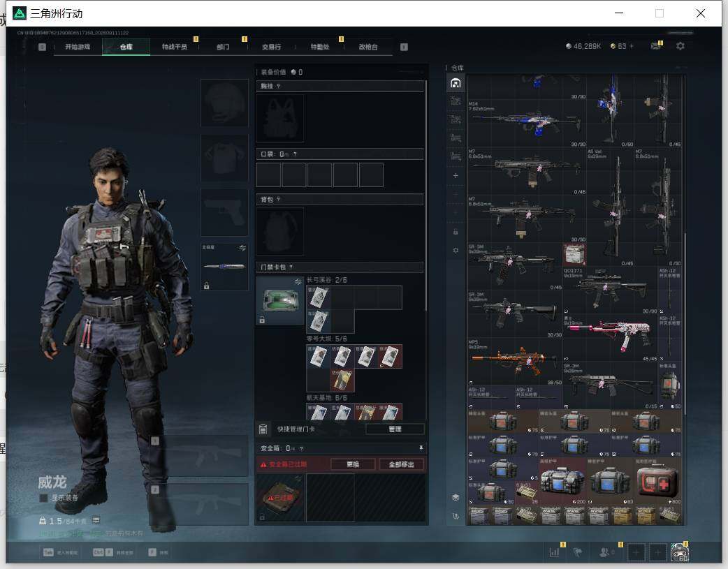Toggle the 显示装备 checkbox
The width and height of the screenshot is (728, 569).
tap(43, 498)
